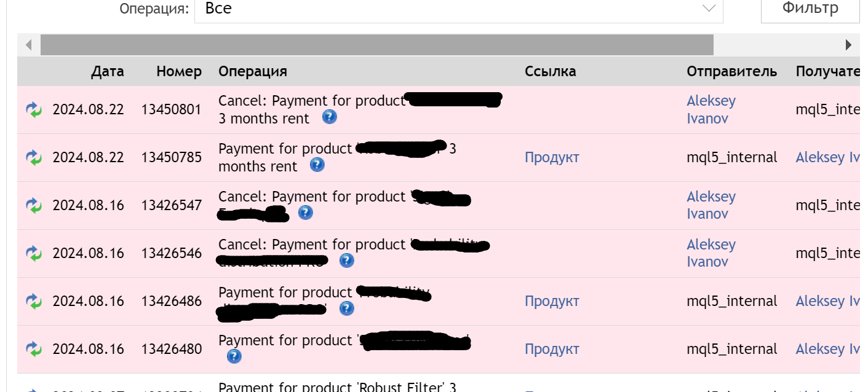Viewport: 868px width, 392px height.
Task: Expand the Операция dropdown
Action: click(458, 9)
